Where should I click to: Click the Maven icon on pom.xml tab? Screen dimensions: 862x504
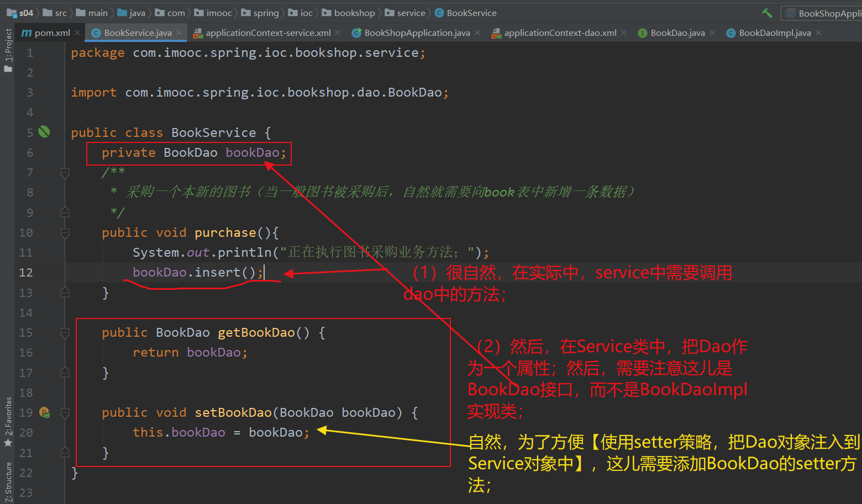click(26, 33)
